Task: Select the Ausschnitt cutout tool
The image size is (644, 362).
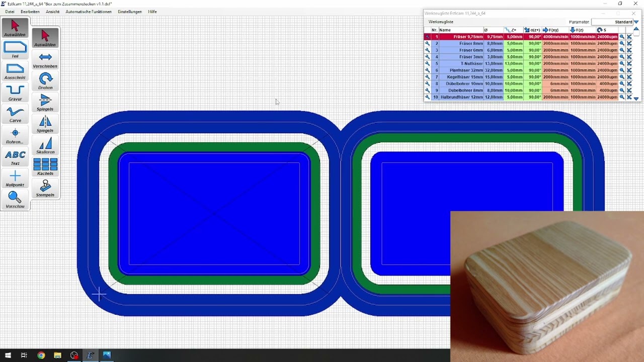Action: [x=15, y=71]
